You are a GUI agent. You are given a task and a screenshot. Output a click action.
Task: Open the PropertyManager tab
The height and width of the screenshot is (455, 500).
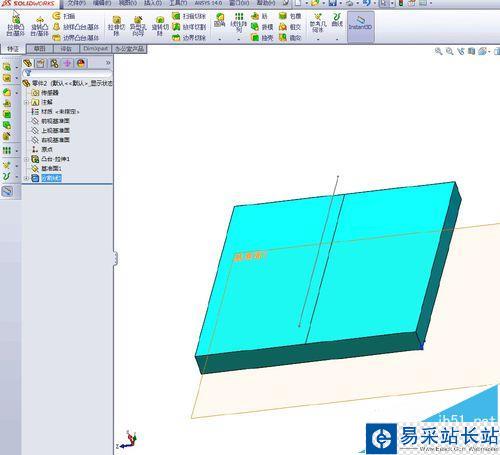(41, 63)
